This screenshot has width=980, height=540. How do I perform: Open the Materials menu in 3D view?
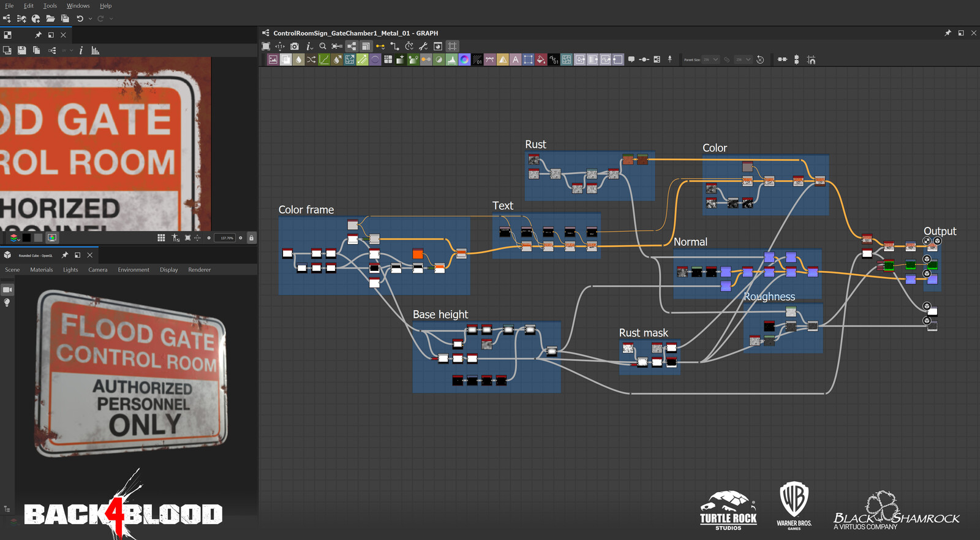click(x=42, y=270)
